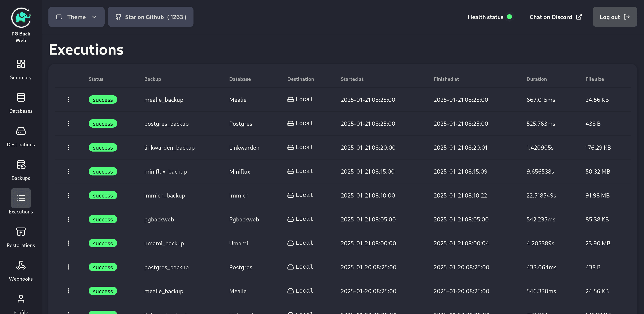Go to Destinations menu label

(21, 144)
